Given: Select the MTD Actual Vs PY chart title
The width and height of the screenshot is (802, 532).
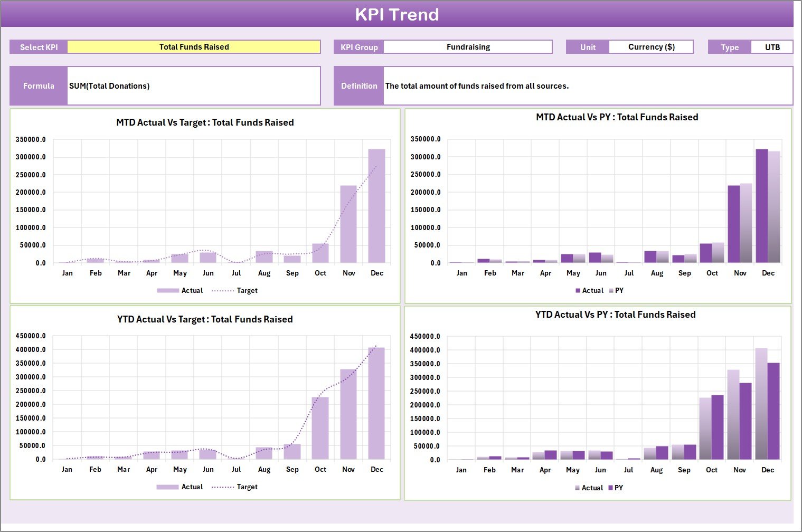Looking at the screenshot, I should 617,117.
